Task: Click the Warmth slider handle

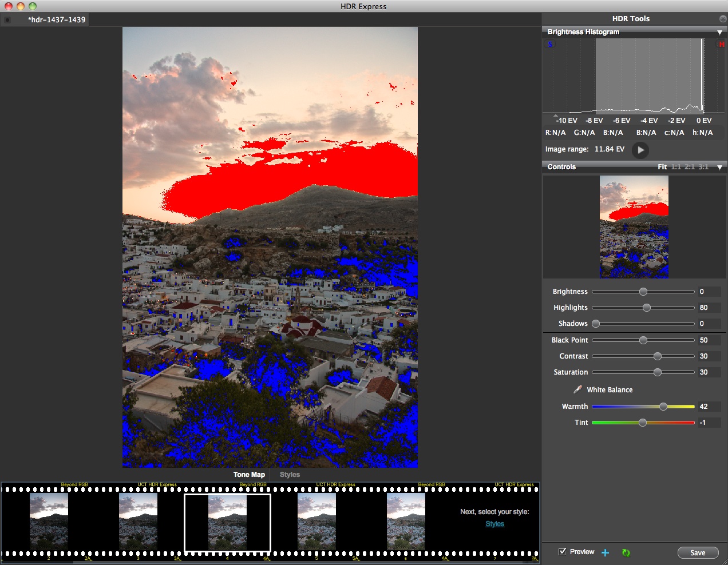Action: [x=663, y=407]
